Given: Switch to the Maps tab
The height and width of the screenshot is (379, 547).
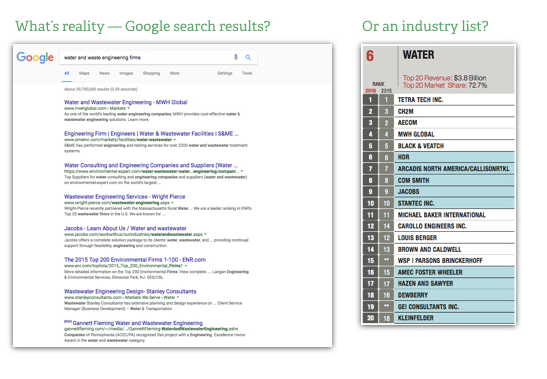Looking at the screenshot, I should [84, 73].
